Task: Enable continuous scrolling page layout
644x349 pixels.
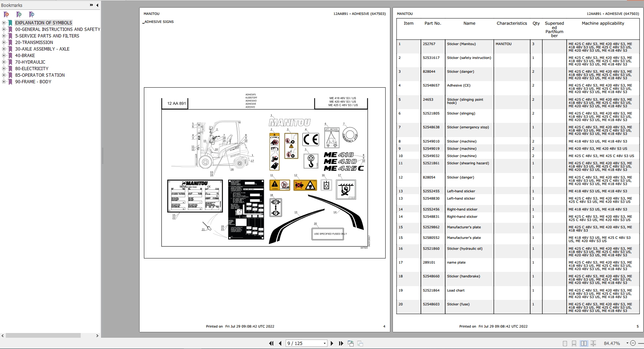Action: click(574, 343)
